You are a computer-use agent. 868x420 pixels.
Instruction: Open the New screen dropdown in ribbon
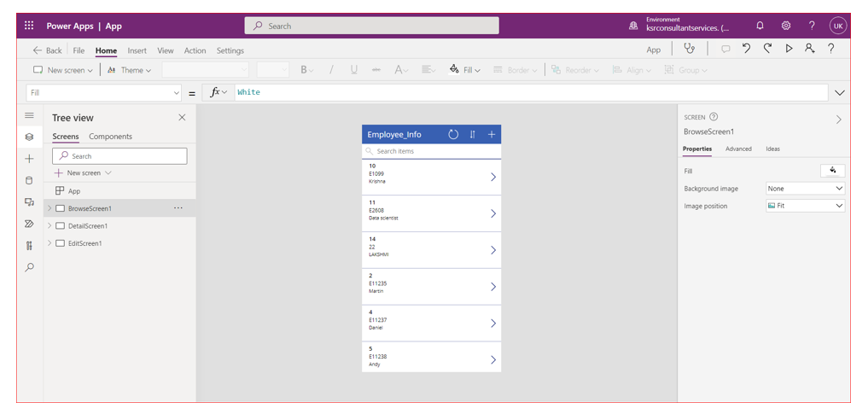click(63, 70)
